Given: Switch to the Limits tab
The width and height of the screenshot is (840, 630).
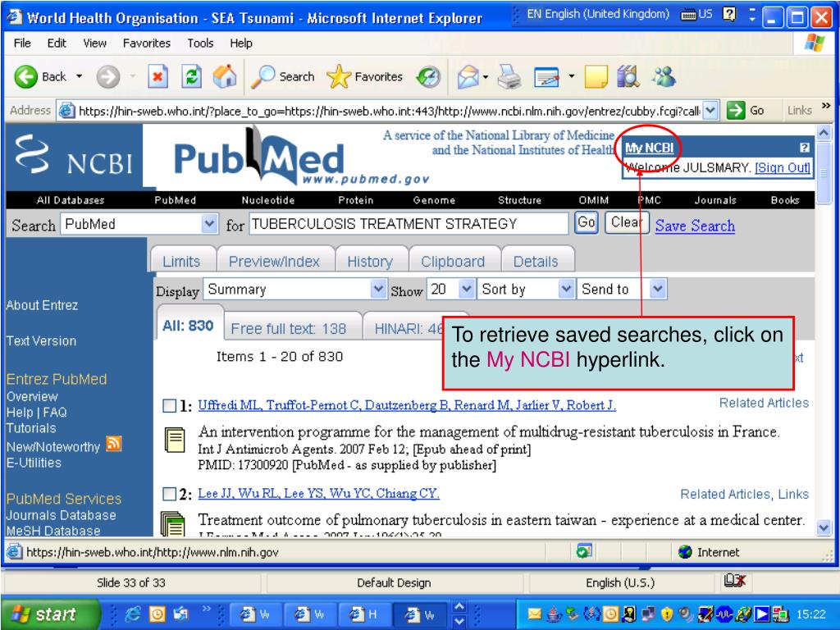Looking at the screenshot, I should point(181,261).
